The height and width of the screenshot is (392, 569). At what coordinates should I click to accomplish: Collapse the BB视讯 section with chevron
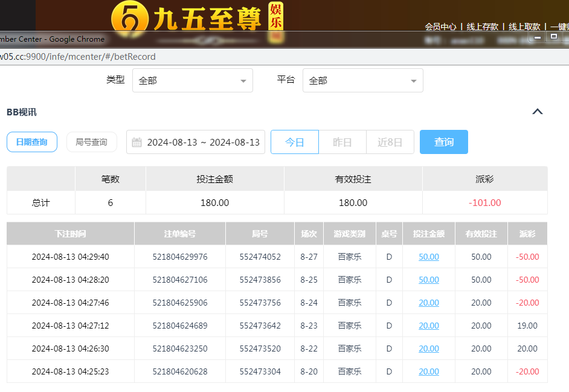[x=537, y=112]
